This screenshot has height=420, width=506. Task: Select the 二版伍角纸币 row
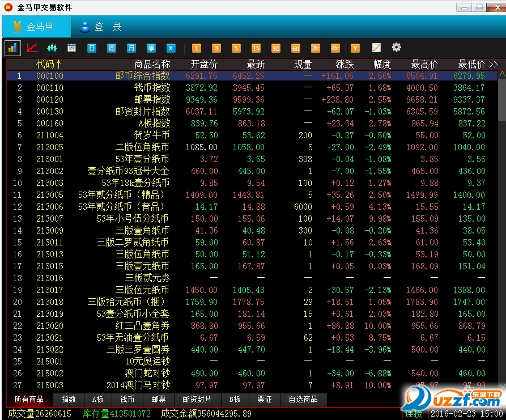pos(252,147)
